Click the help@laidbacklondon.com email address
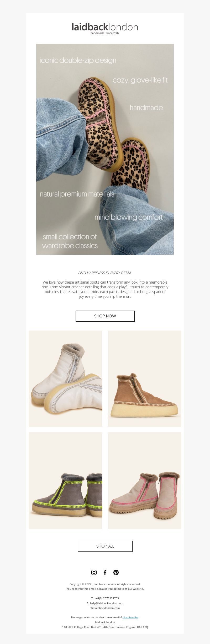The height and width of the screenshot is (644, 210). coord(107,603)
